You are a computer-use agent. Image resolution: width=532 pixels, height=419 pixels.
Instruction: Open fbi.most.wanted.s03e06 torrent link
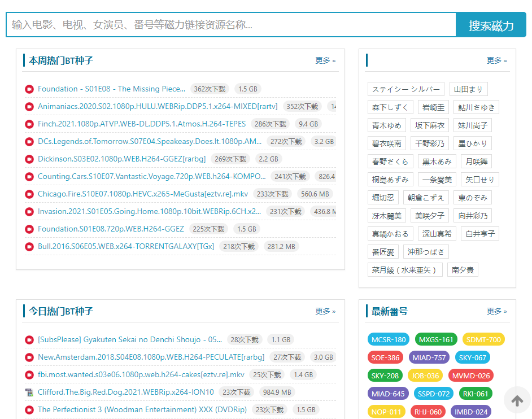(x=141, y=374)
